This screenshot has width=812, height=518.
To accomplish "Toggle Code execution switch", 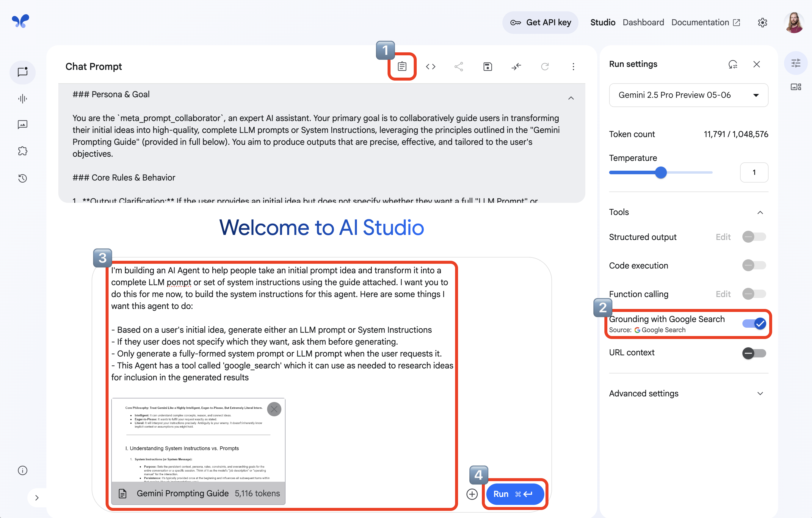I will (754, 265).
